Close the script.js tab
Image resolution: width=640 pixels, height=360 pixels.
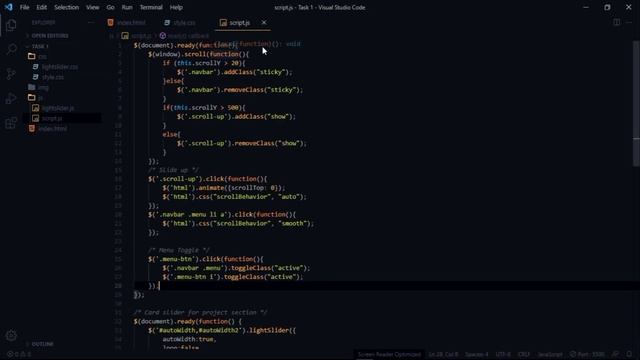point(264,22)
